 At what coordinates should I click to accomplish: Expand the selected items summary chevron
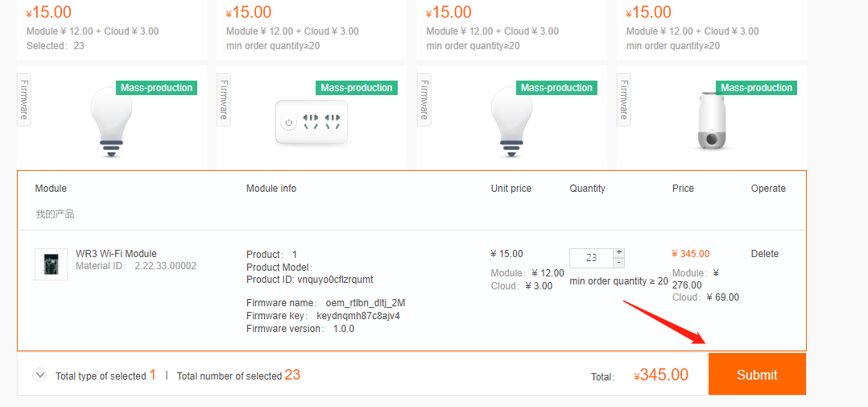coord(39,375)
